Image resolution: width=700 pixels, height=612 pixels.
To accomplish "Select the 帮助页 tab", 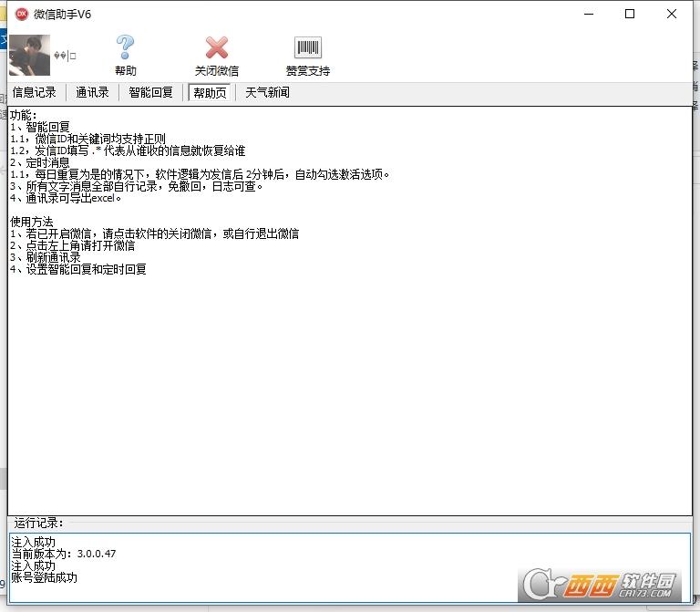I will 210,93.
